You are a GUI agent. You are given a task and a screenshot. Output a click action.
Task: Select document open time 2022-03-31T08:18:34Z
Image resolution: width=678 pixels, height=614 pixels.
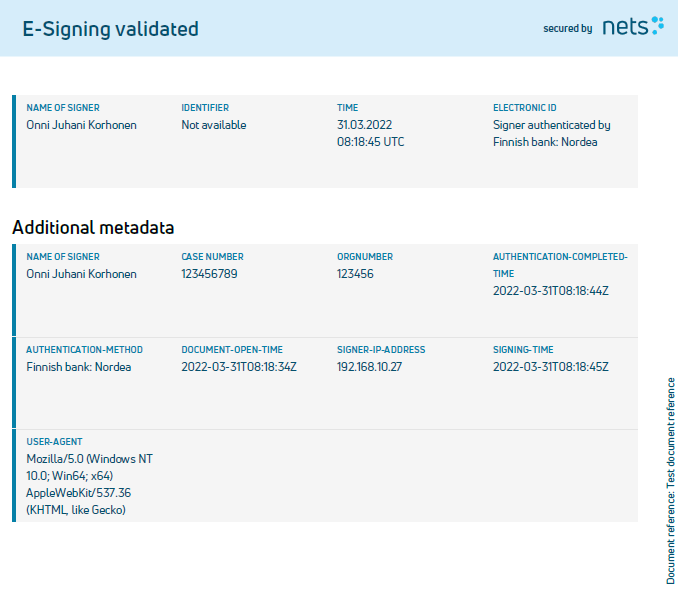click(x=239, y=367)
